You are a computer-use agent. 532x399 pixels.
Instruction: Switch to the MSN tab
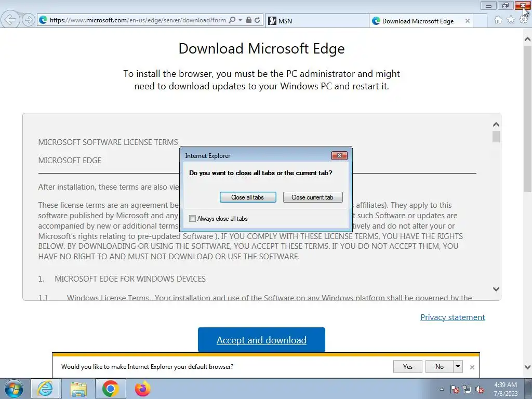[317, 21]
